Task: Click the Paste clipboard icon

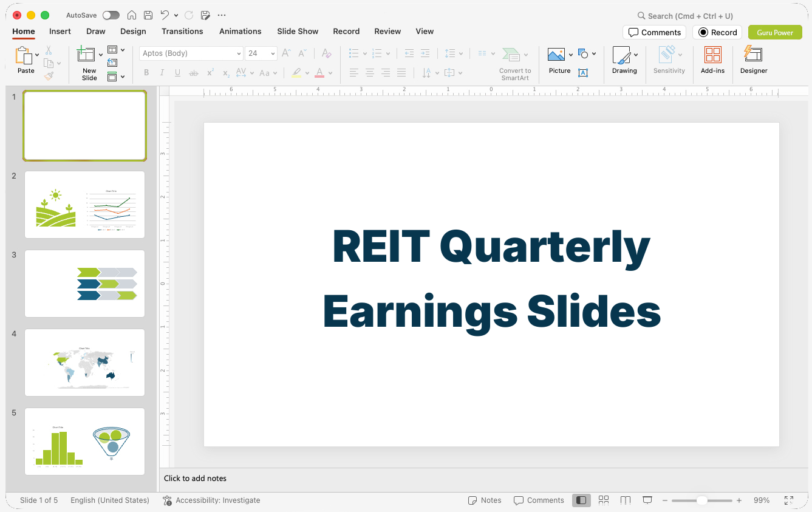Action: tap(24, 55)
